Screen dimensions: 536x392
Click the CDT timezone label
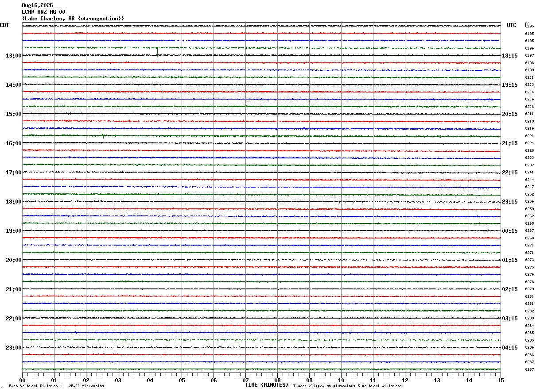pyautogui.click(x=4, y=25)
